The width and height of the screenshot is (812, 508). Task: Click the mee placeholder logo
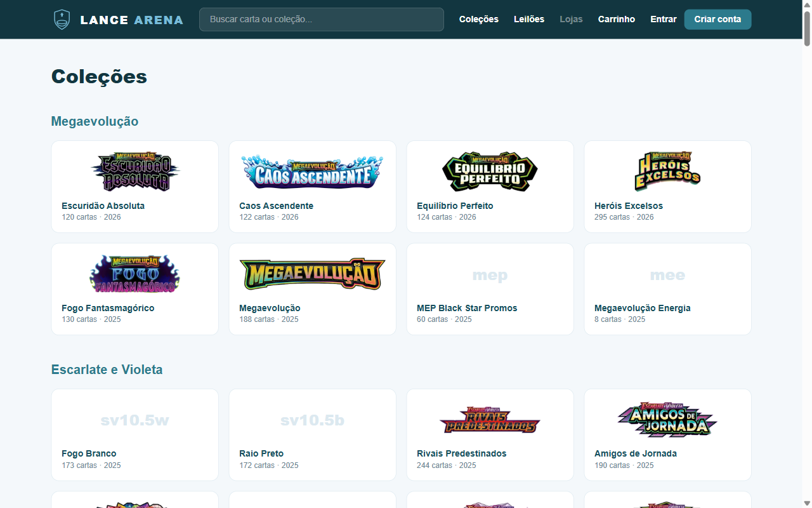point(668,276)
